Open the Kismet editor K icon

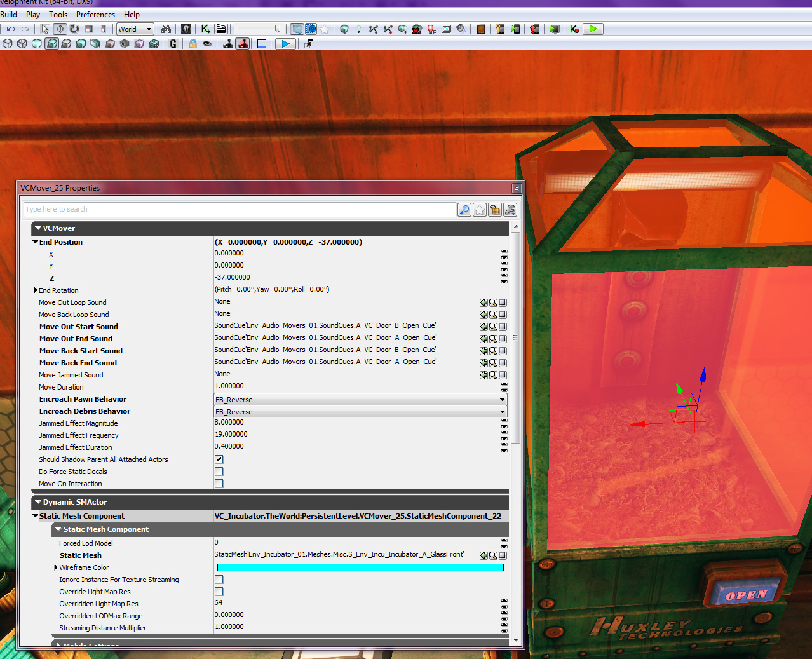[205, 29]
